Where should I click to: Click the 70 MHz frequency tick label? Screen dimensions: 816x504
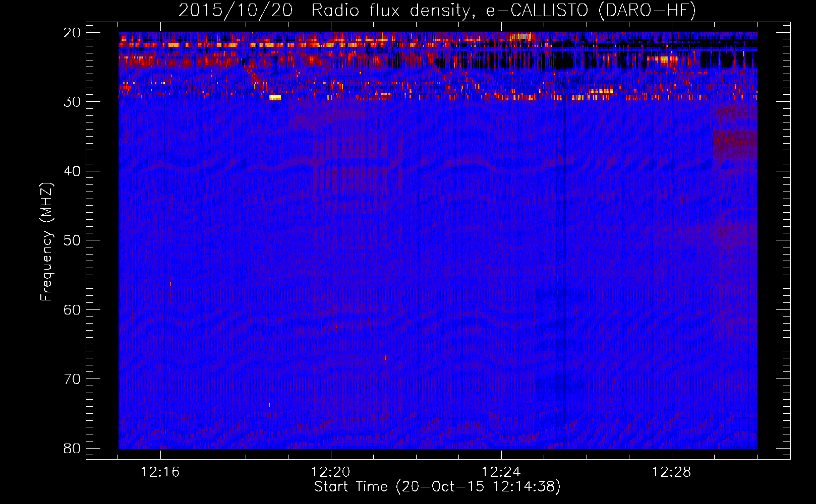(72, 379)
